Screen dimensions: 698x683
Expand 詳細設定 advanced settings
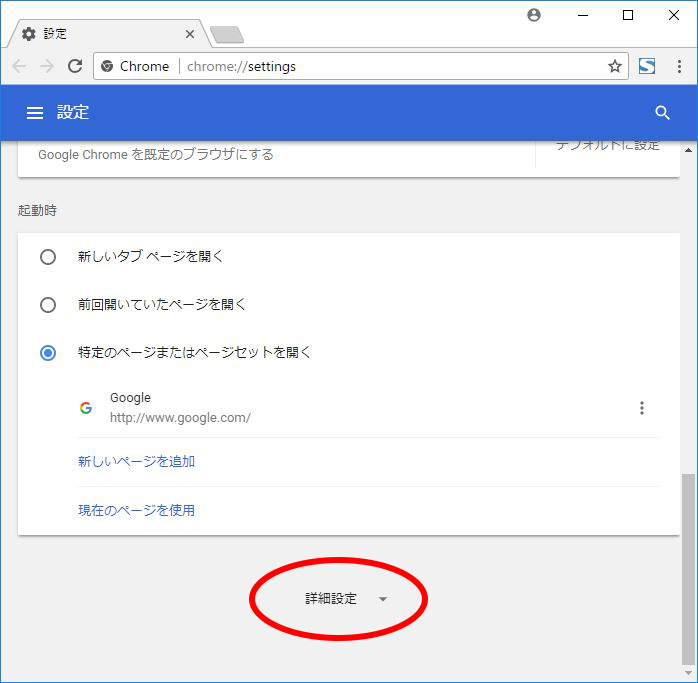[346, 598]
